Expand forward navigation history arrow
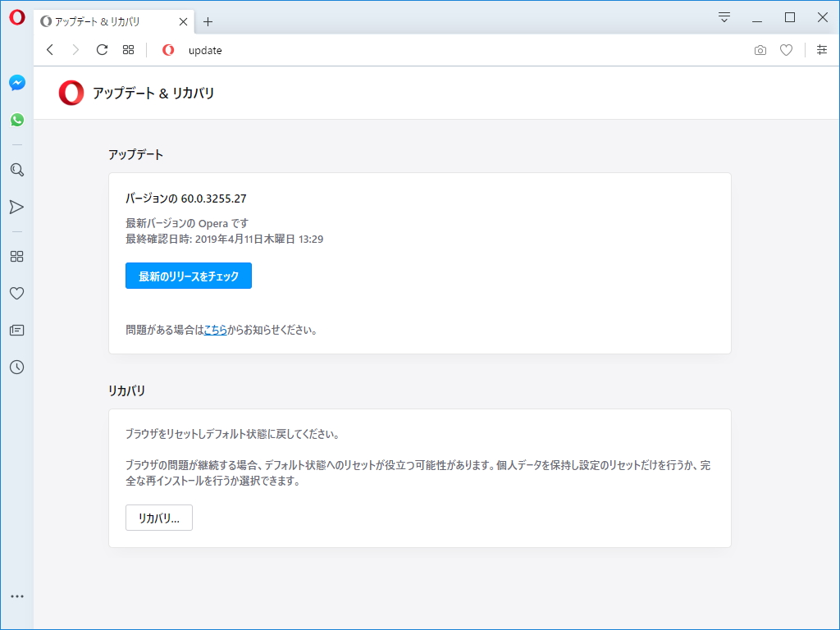840x630 pixels. 75,50
